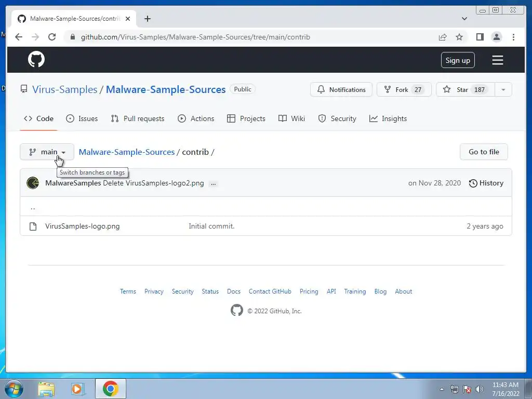View site info via the lock icon

[x=72, y=37]
